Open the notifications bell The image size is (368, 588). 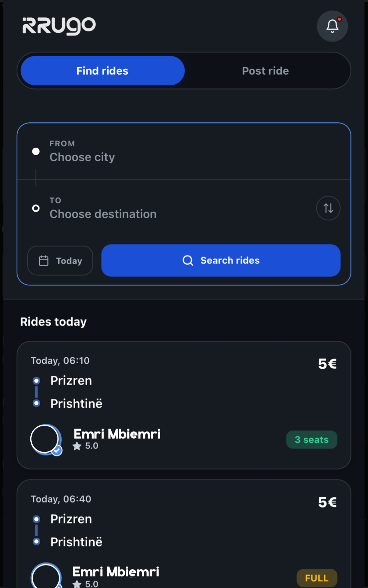(332, 26)
